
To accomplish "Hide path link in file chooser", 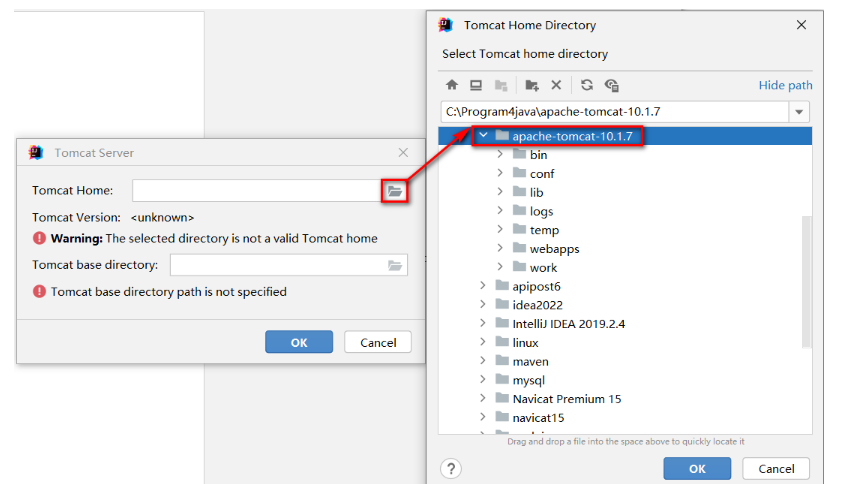I will tap(785, 85).
